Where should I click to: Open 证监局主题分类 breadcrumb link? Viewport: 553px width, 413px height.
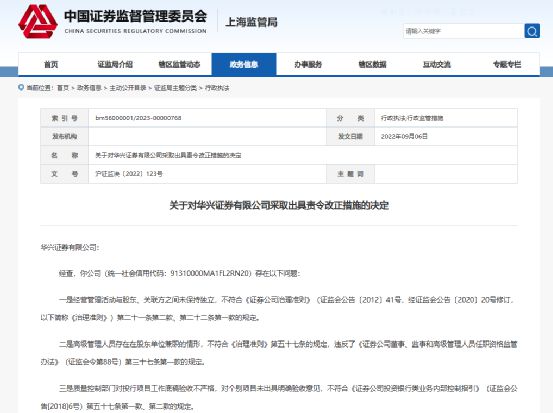click(175, 88)
